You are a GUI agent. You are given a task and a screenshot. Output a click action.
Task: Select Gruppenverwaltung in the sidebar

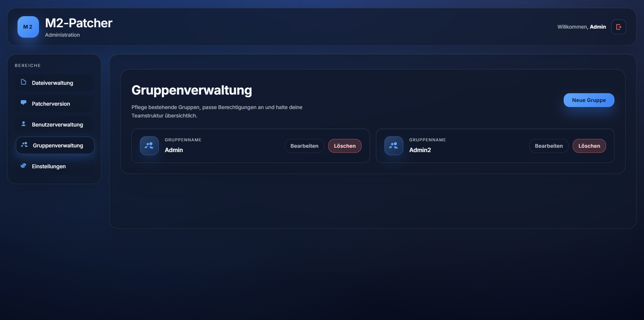coord(55,145)
